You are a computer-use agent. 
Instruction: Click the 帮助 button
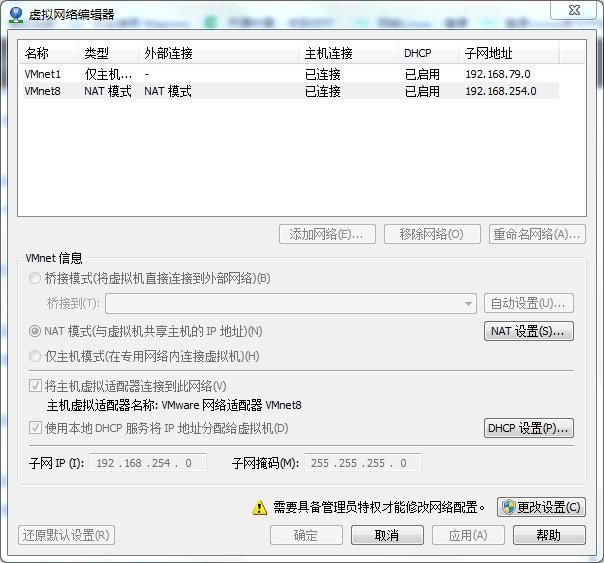pos(549,535)
